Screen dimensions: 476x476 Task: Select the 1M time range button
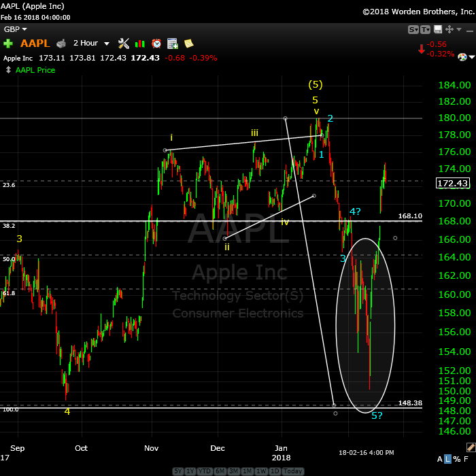tap(247, 471)
